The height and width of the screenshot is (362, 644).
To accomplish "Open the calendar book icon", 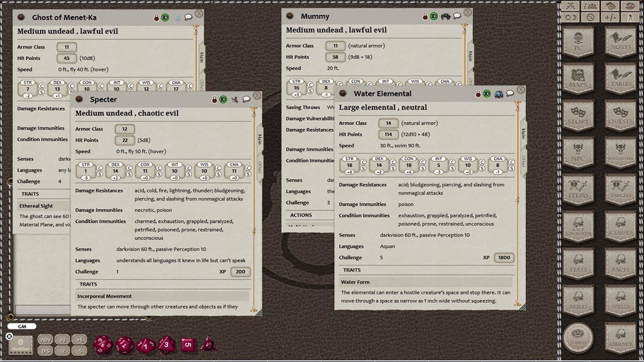I will pos(610,7).
